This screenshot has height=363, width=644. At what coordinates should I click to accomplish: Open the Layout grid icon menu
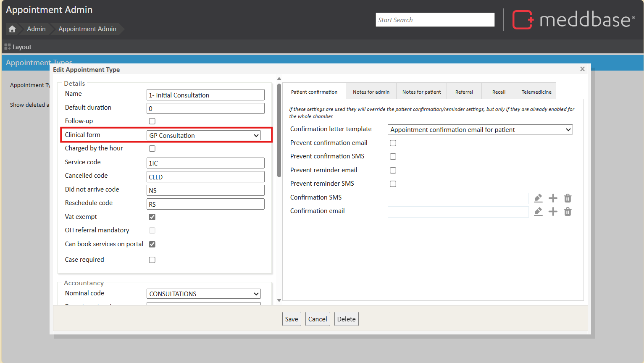click(8, 47)
